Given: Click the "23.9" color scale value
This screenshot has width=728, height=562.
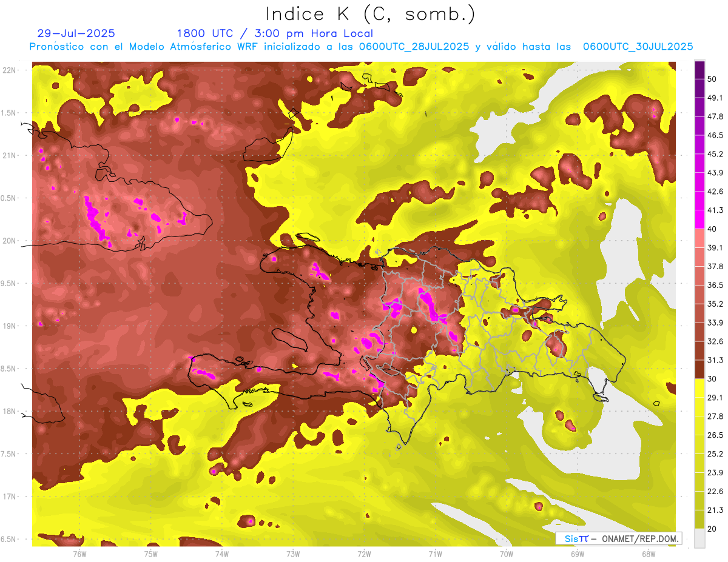Looking at the screenshot, I should [715, 473].
